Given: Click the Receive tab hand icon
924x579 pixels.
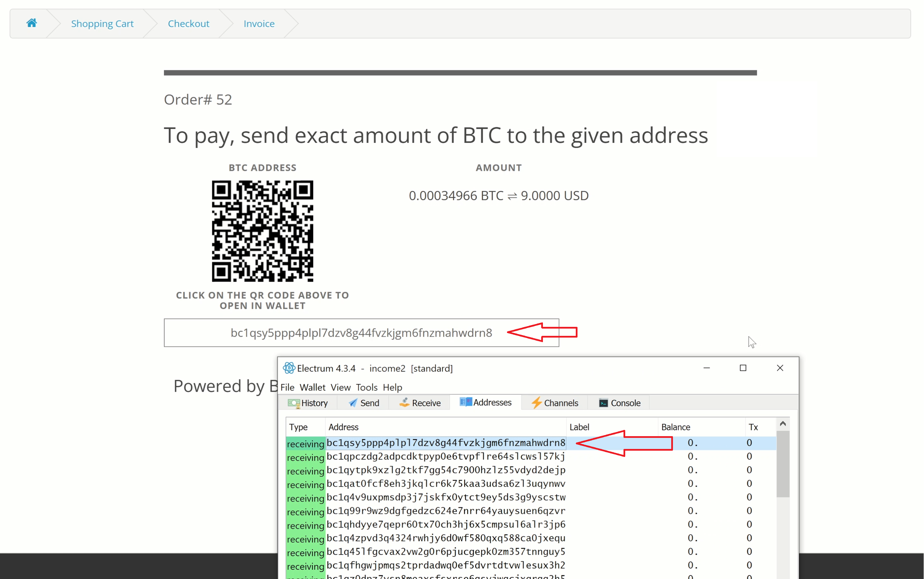Looking at the screenshot, I should point(404,403).
